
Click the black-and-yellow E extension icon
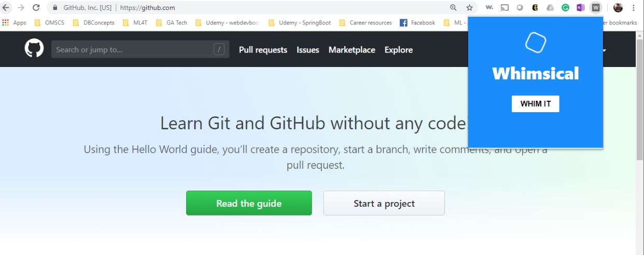(535, 8)
